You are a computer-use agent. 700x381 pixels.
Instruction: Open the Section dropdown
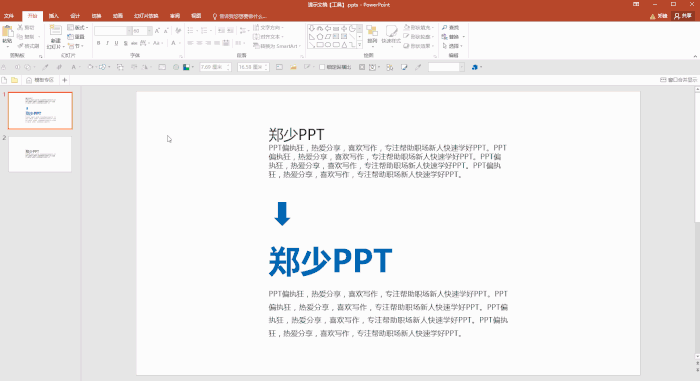76,46
